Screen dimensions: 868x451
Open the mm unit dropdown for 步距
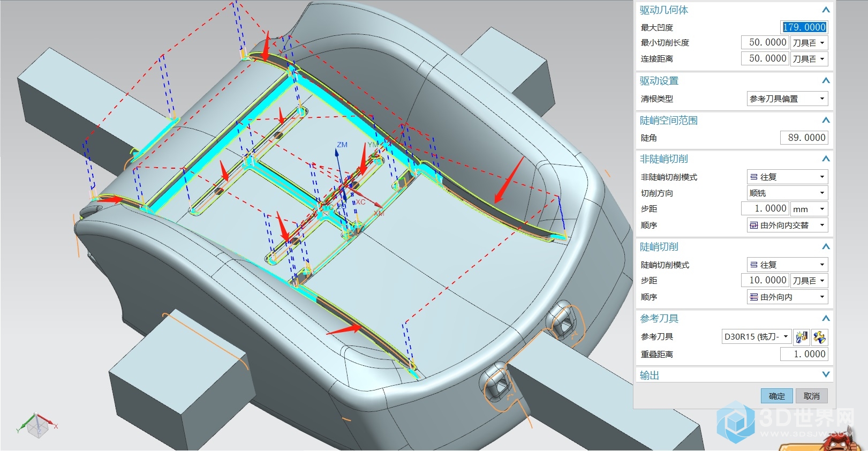pyautogui.click(x=809, y=209)
